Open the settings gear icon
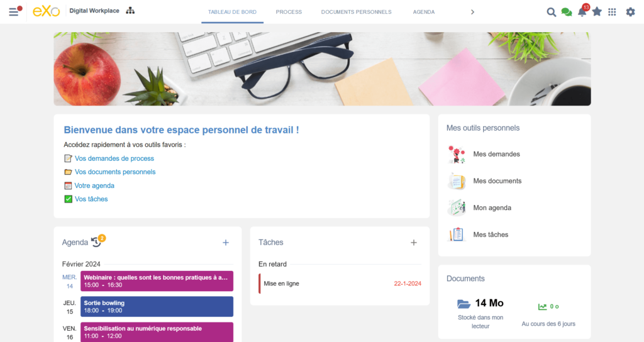The image size is (644, 342). (x=630, y=12)
